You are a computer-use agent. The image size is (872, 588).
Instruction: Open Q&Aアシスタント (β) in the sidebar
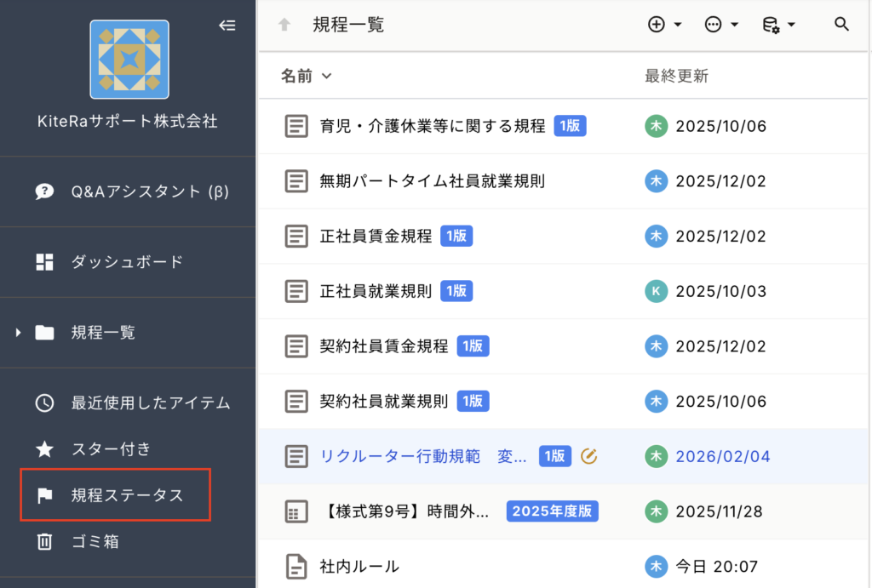coord(149,191)
